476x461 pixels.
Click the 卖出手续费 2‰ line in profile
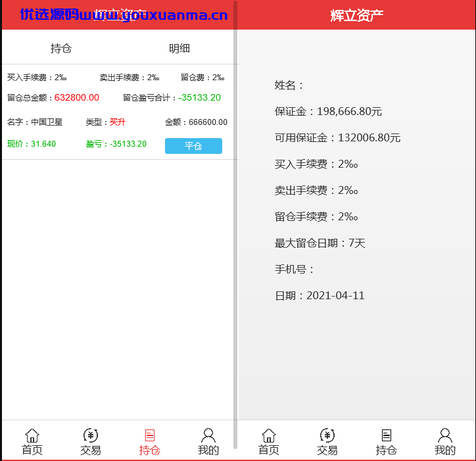point(316,191)
